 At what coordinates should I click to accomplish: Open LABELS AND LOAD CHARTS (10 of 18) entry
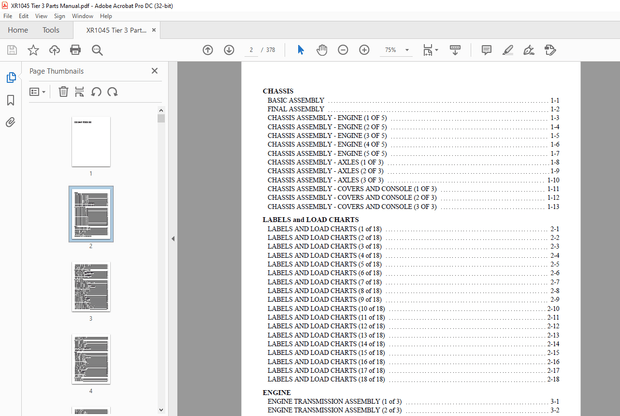(413, 308)
